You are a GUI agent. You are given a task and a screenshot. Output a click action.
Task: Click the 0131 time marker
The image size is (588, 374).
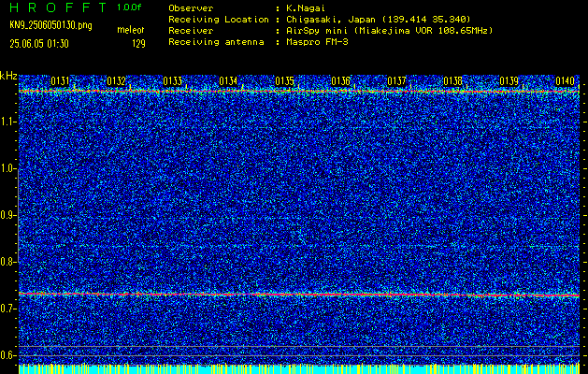pyautogui.click(x=60, y=80)
